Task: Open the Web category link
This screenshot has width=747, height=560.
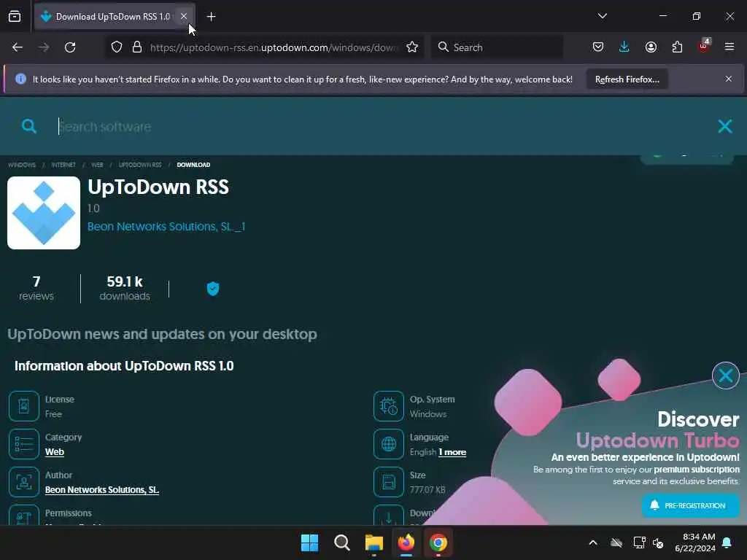Action: pyautogui.click(x=54, y=452)
